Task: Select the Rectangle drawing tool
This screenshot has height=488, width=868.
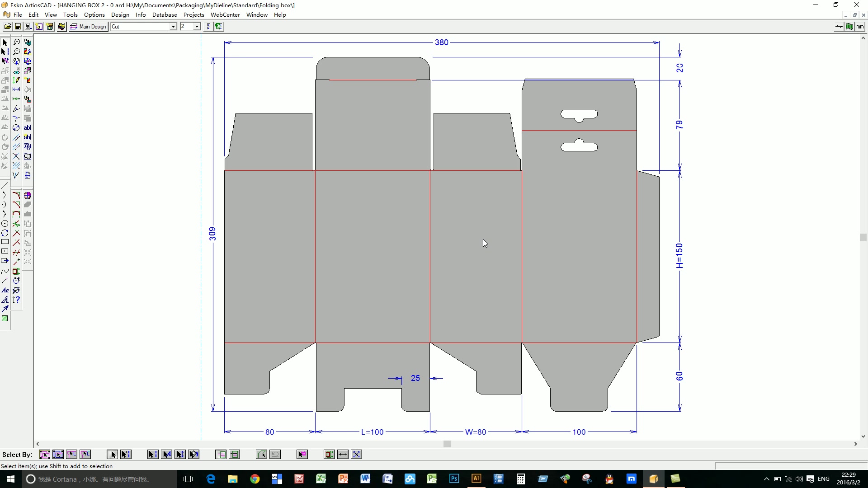Action: [x=5, y=242]
